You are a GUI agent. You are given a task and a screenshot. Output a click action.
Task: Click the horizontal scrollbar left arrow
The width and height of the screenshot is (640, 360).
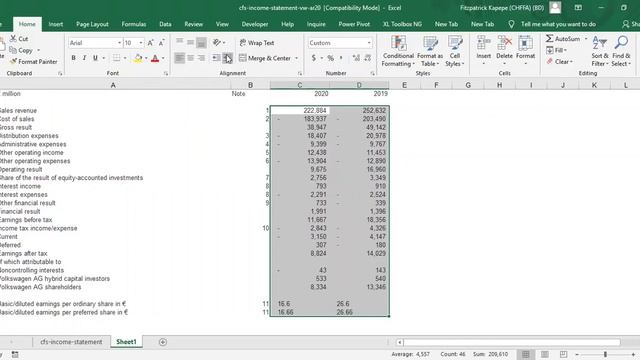pos(400,342)
